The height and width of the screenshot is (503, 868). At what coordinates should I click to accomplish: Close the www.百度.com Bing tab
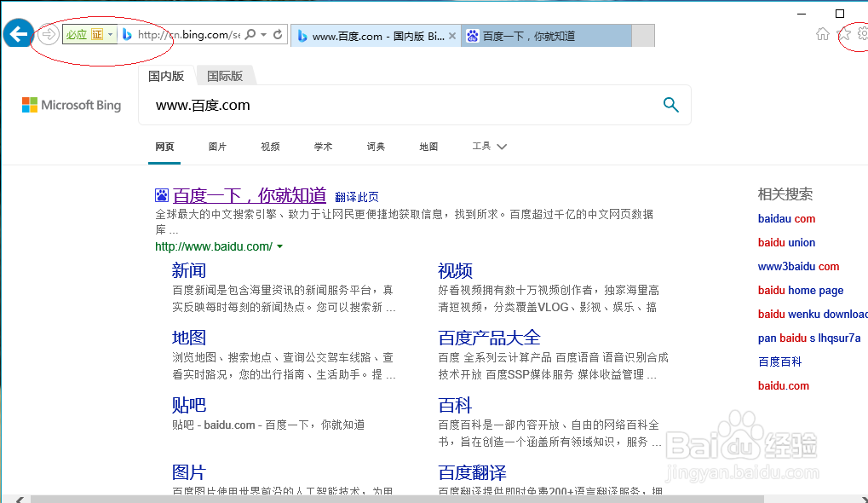pyautogui.click(x=452, y=36)
